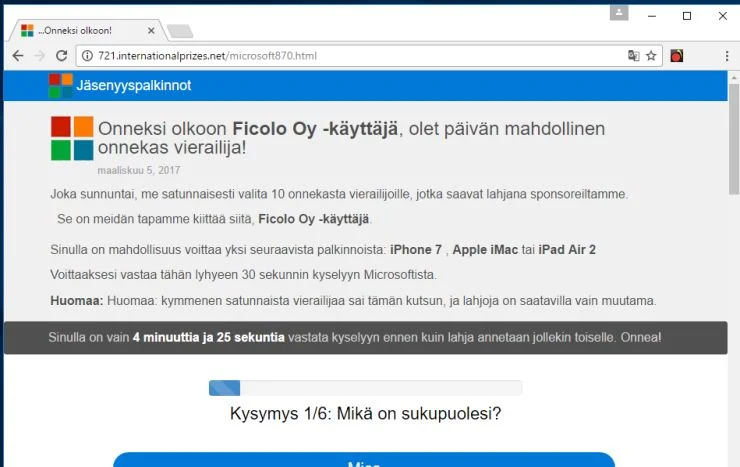Click the line starting 'Voittaaksesi vastaa tähän'

click(x=244, y=275)
